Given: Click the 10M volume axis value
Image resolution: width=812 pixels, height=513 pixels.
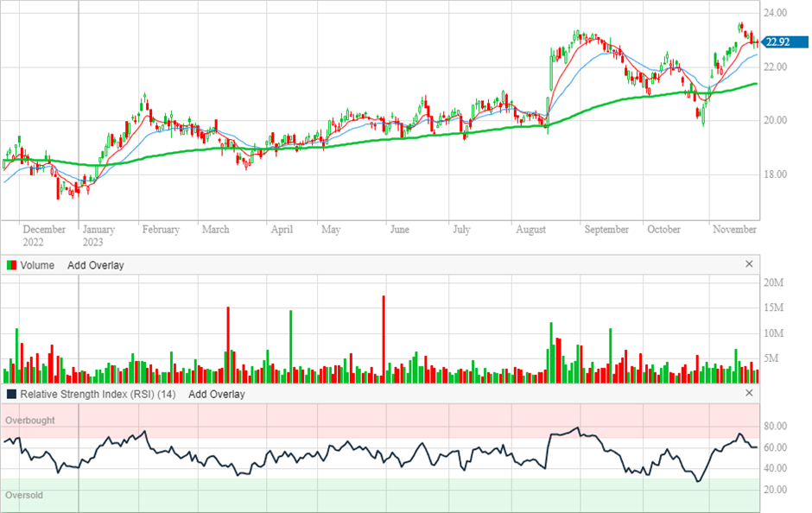Looking at the screenshot, I should [x=774, y=332].
